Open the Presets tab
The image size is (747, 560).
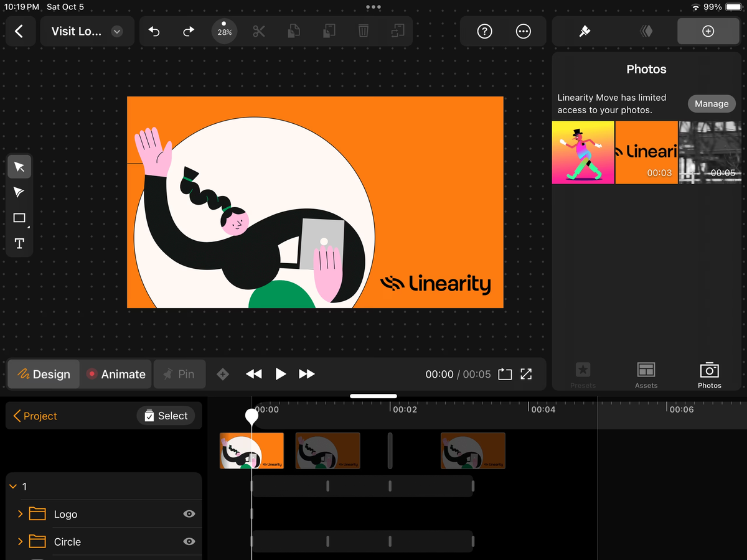click(583, 375)
